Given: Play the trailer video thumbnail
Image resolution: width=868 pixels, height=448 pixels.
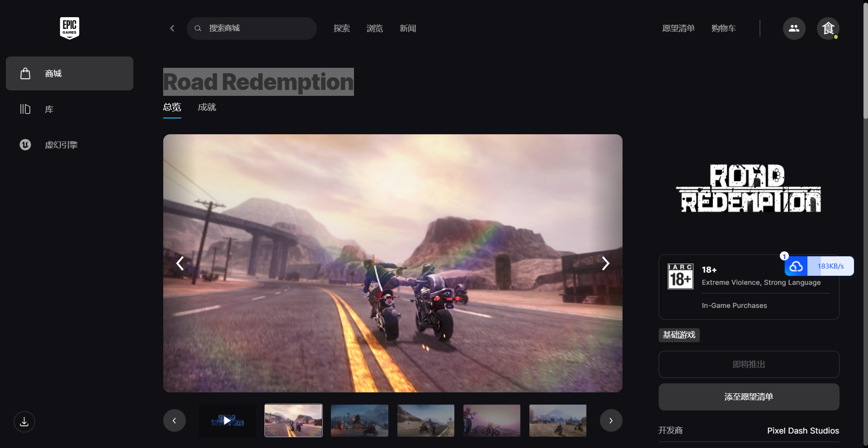Looking at the screenshot, I should point(227,420).
